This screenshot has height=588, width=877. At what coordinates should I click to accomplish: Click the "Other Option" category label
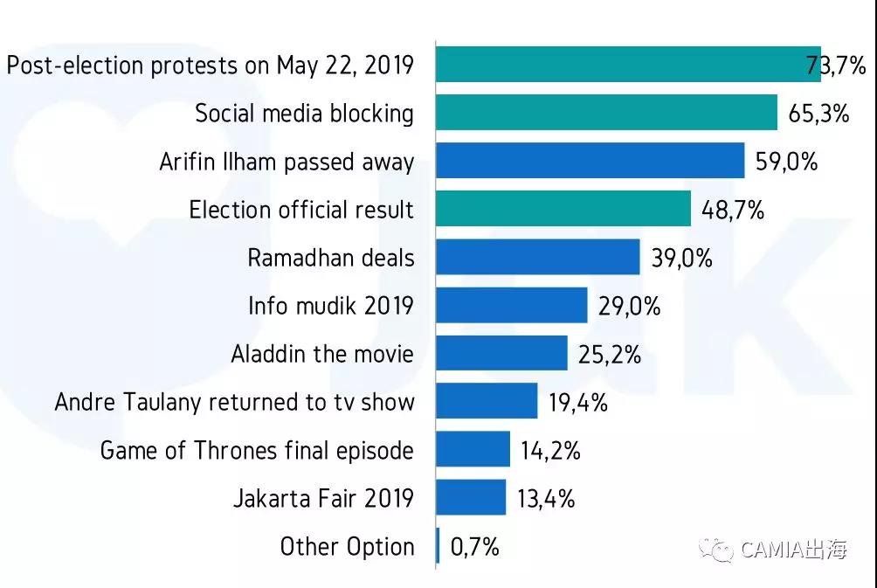click(347, 547)
